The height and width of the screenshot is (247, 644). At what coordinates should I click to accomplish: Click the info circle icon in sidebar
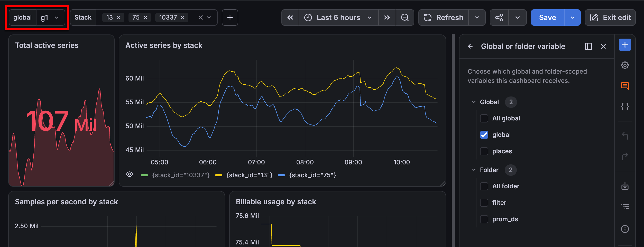pos(625,229)
